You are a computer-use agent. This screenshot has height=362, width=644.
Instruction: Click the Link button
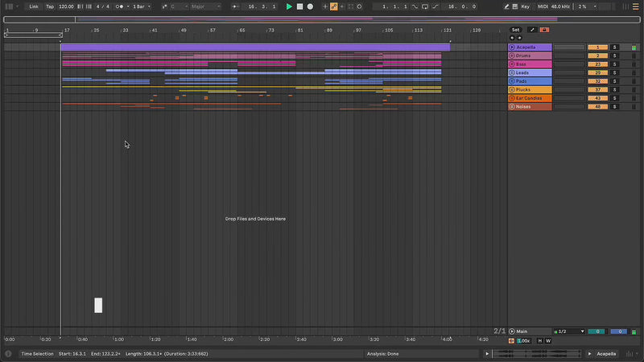(34, 6)
